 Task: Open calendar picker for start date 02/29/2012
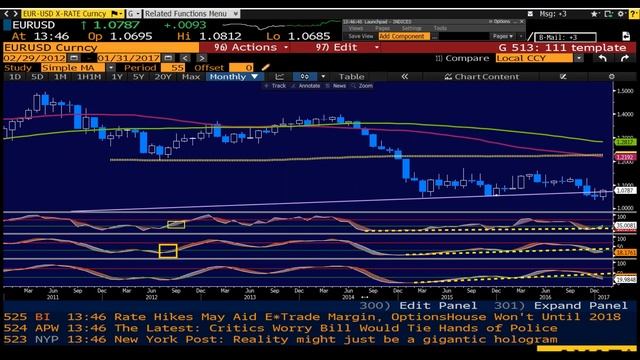click(73, 58)
